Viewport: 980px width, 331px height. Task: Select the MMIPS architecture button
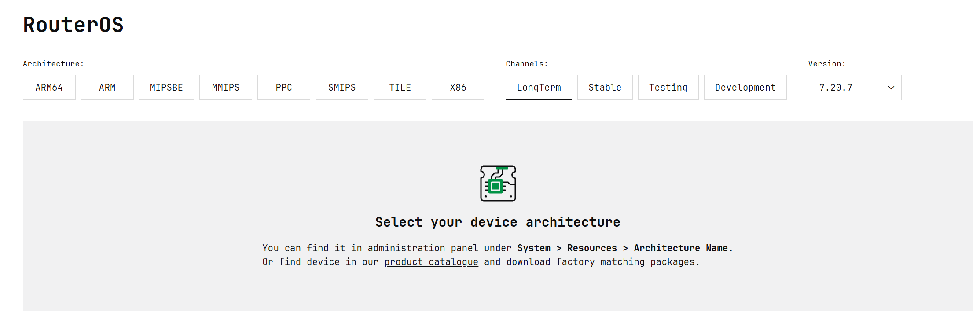226,88
